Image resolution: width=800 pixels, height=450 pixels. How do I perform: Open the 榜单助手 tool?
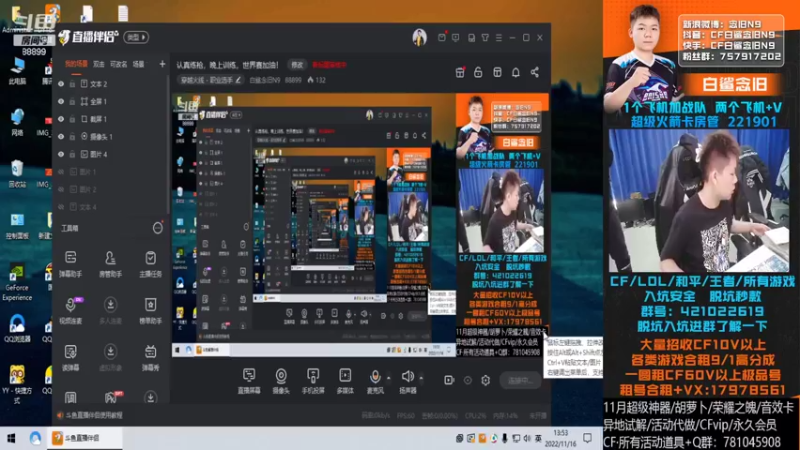coord(151,310)
